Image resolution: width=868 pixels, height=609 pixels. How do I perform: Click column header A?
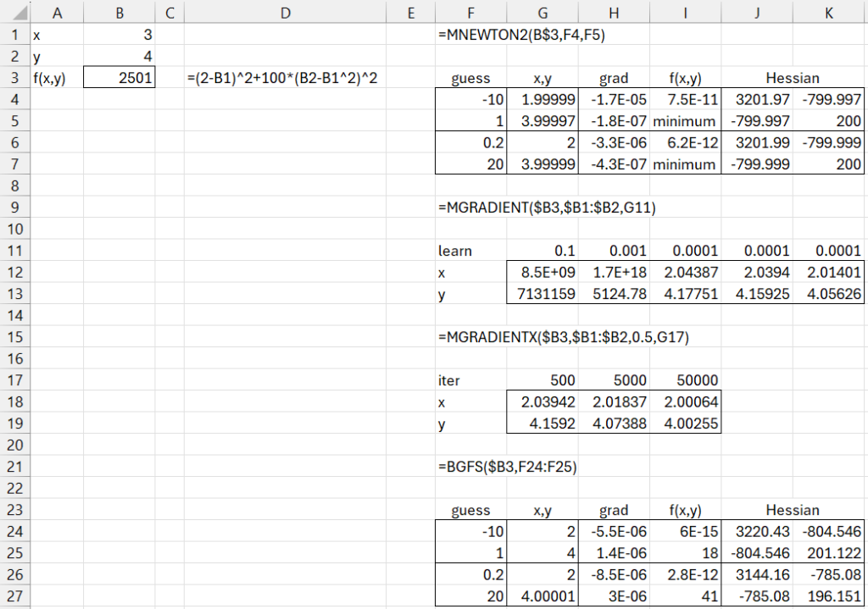click(58, 12)
